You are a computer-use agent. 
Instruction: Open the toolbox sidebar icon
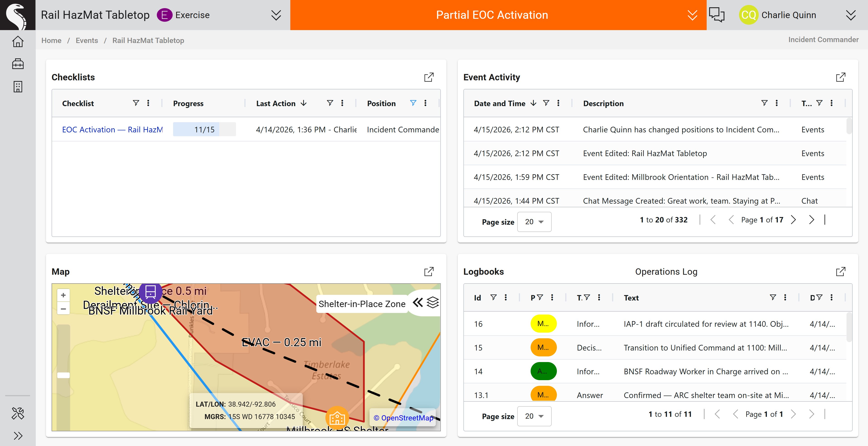(18, 64)
